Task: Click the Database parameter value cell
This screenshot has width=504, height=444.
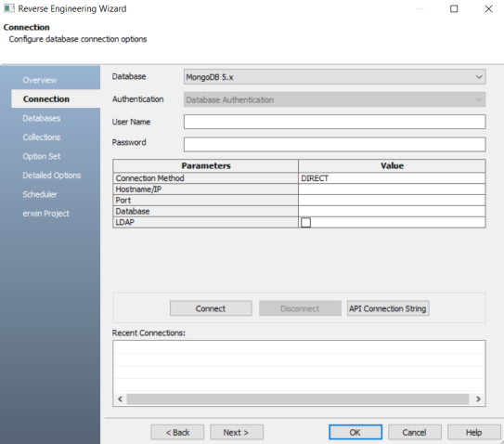Action: click(392, 211)
